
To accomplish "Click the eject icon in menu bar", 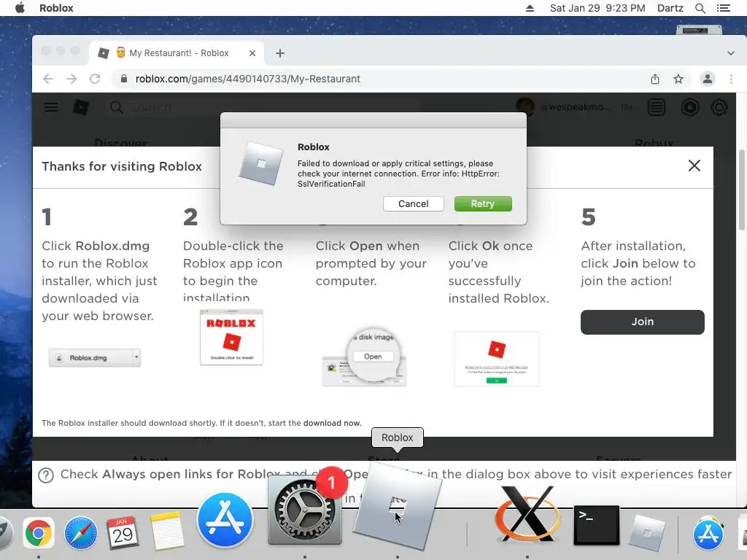I will point(530,8).
